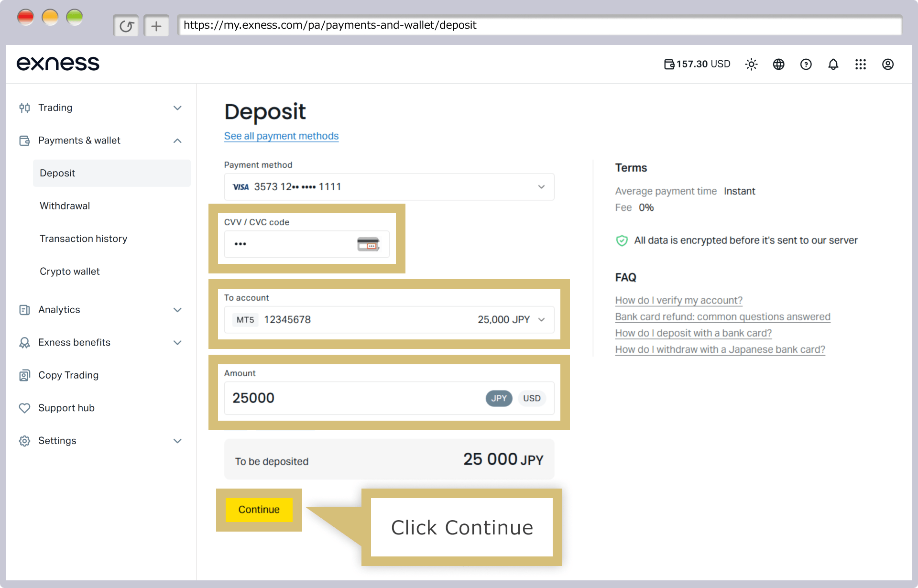Select JPY currency toggle
Screen dimensions: 918x588
(x=499, y=398)
